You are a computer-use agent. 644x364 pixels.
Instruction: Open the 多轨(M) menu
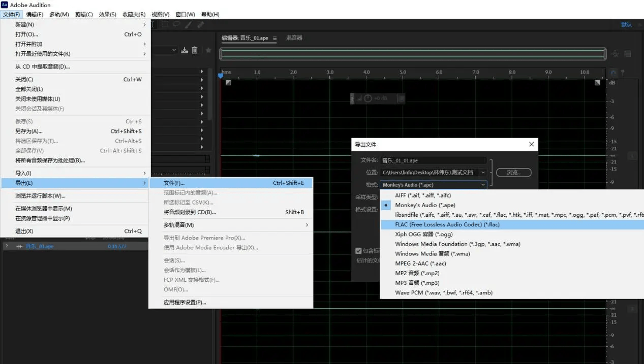[x=59, y=14]
